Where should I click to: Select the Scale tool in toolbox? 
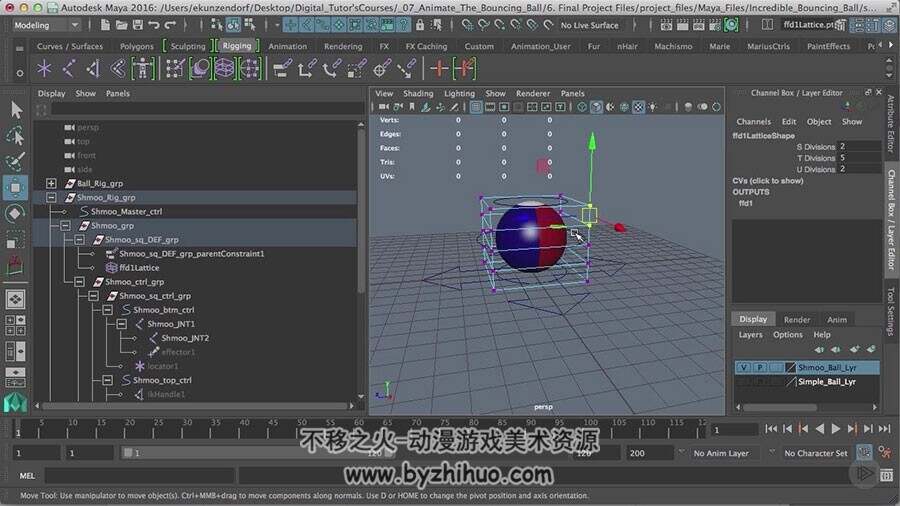click(15, 240)
